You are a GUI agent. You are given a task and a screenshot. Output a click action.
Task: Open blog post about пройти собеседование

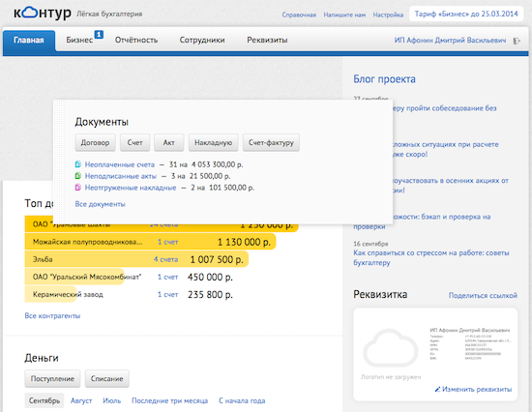tap(445, 108)
